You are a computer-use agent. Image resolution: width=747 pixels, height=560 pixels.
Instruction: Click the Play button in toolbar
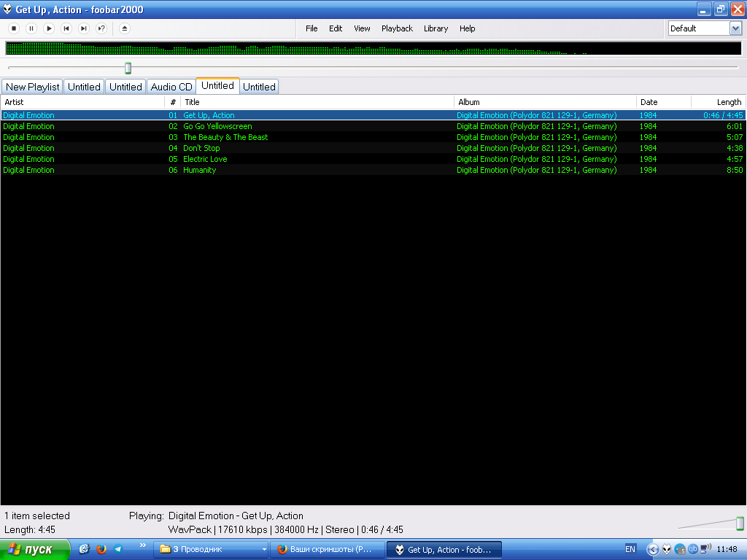click(x=49, y=28)
